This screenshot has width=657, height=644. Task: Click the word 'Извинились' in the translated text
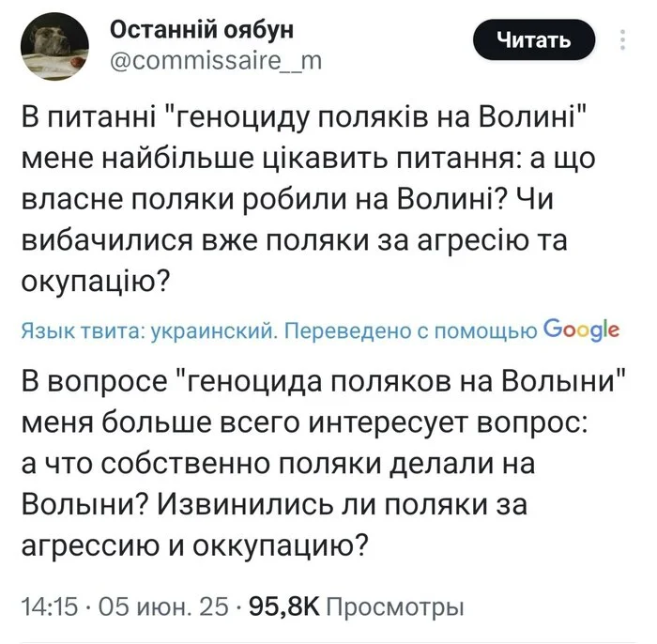245,505
